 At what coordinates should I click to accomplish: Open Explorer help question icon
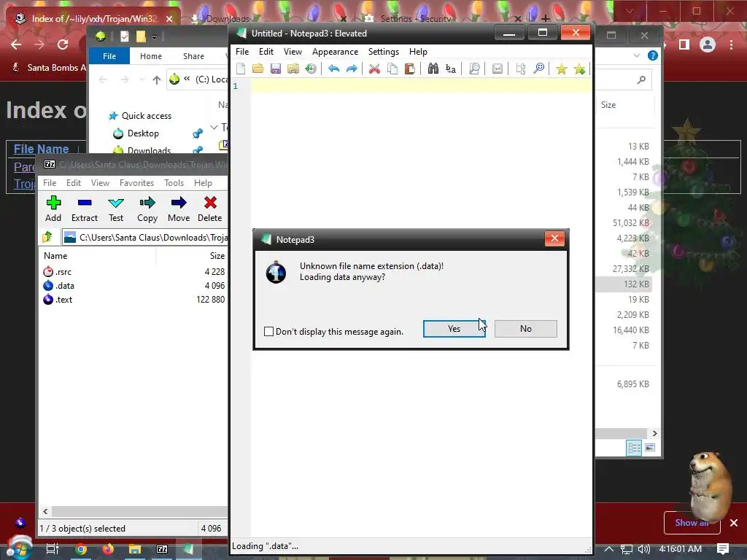653,55
